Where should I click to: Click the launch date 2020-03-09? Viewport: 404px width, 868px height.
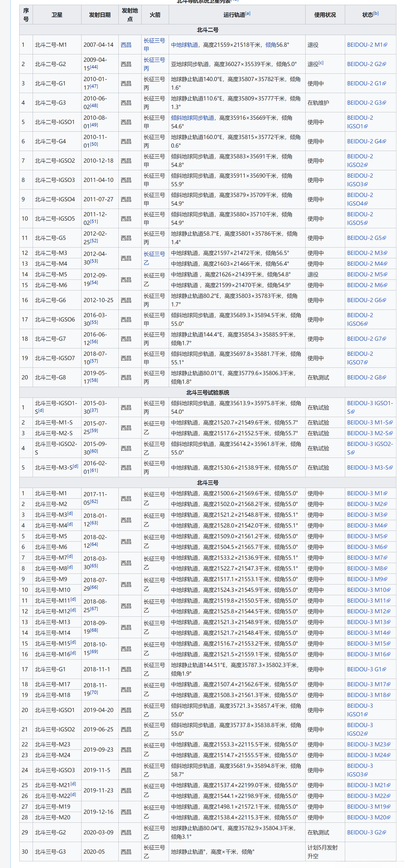[x=98, y=832]
